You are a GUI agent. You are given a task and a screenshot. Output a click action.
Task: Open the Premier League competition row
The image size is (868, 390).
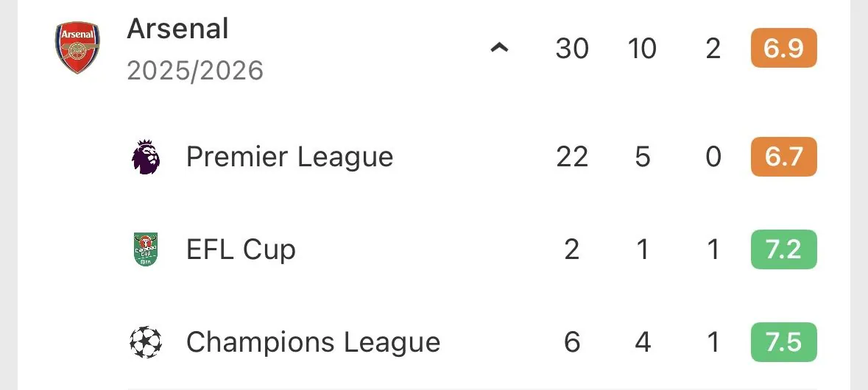click(289, 157)
